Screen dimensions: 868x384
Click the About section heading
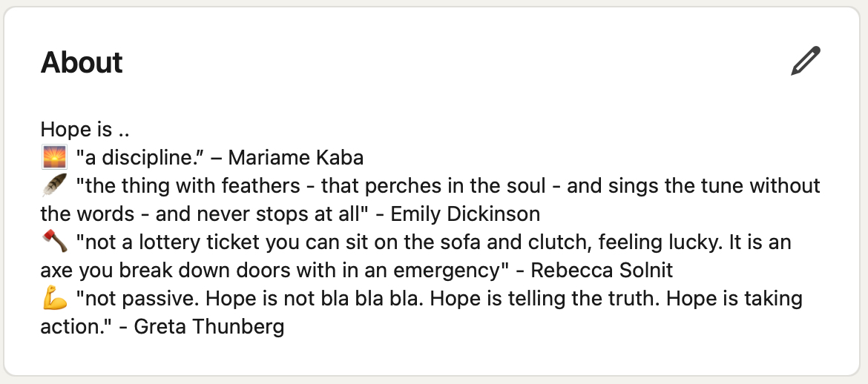(x=82, y=62)
